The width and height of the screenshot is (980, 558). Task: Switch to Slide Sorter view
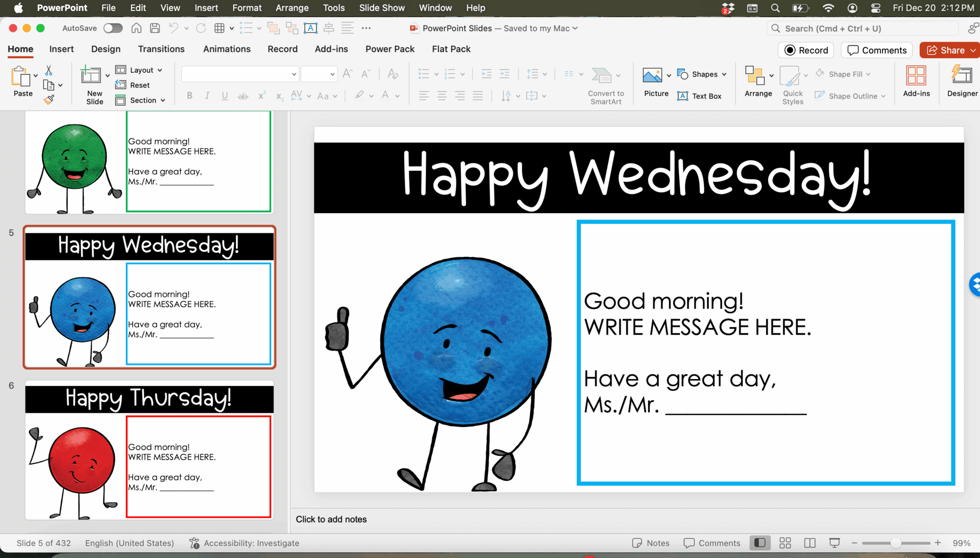click(785, 543)
